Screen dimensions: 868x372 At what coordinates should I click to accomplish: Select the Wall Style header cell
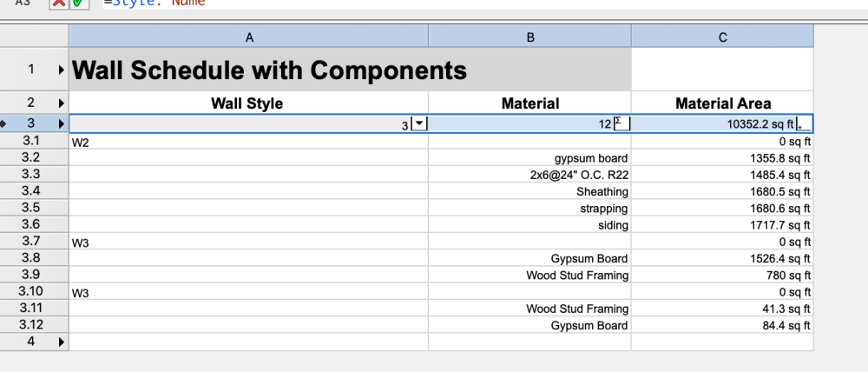coord(247,103)
